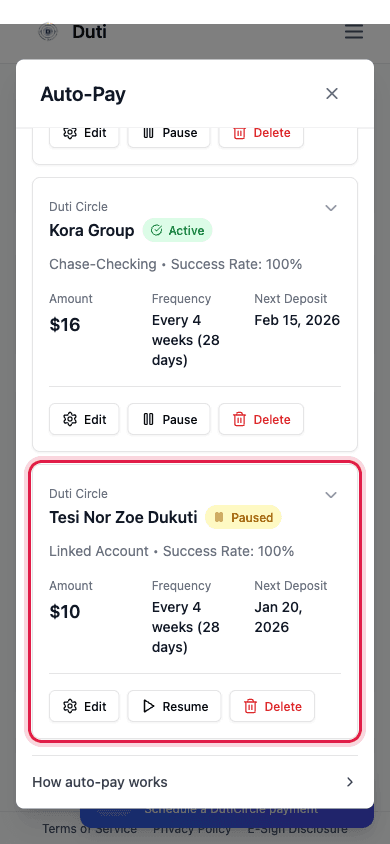
Task: Pause the Kora Group auto-pay
Action: point(169,419)
